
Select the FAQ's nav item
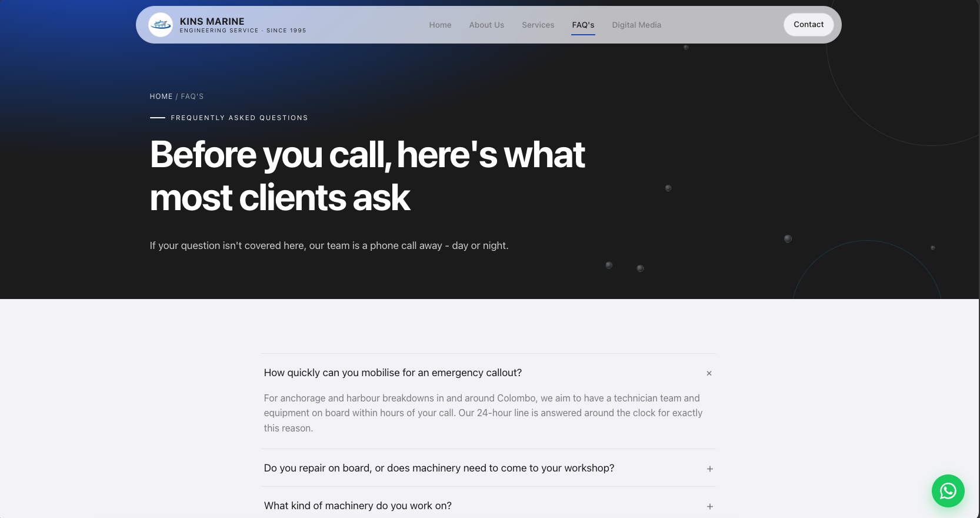pos(583,25)
